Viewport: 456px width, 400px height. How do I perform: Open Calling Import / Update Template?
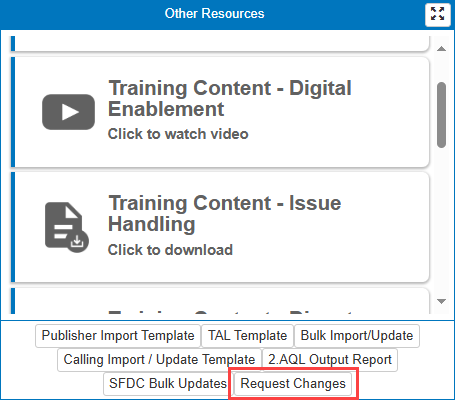pyautogui.click(x=159, y=360)
